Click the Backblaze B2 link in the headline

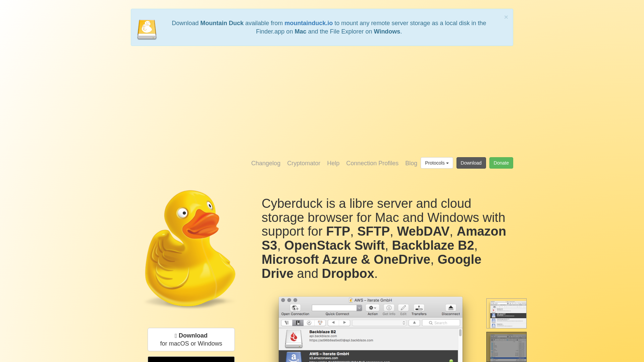click(x=433, y=245)
